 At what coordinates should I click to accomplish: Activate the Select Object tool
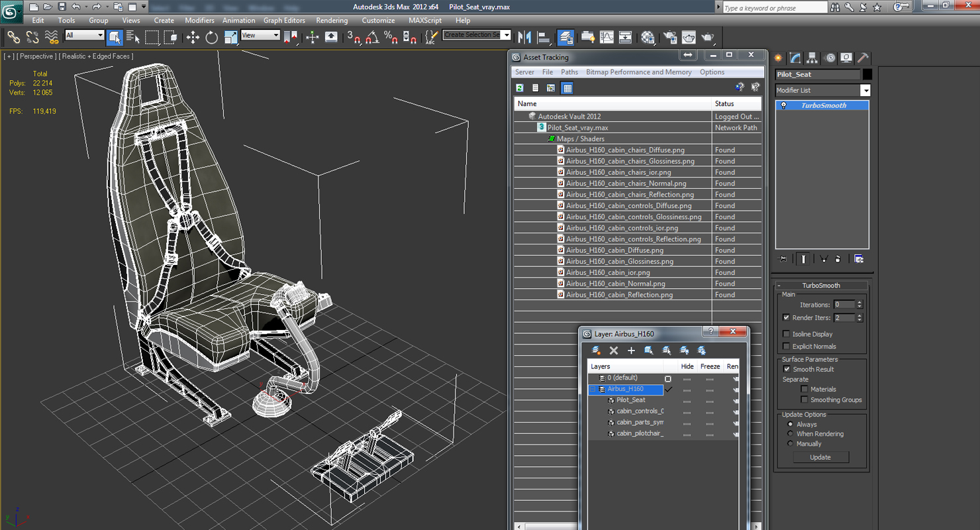(114, 37)
